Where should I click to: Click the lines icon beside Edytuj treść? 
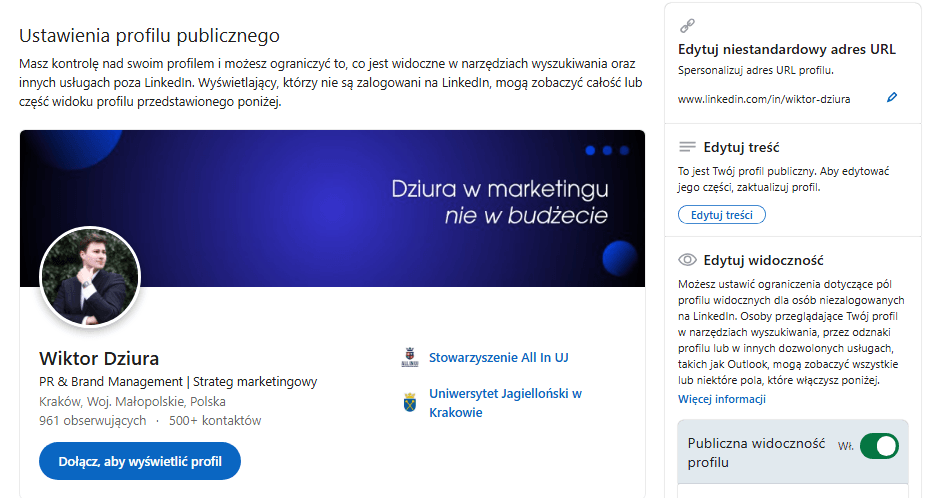[687, 147]
